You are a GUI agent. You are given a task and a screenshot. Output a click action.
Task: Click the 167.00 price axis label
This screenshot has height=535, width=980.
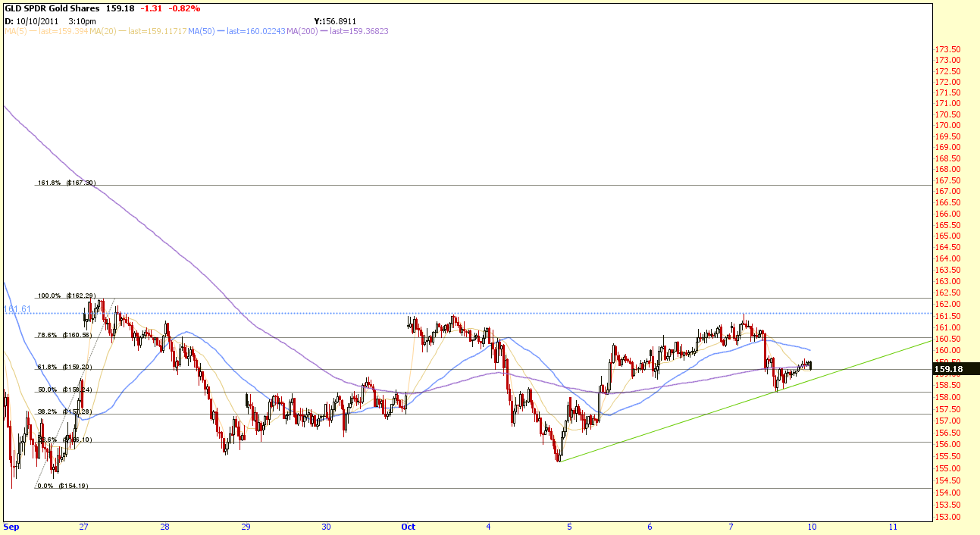tap(948, 192)
